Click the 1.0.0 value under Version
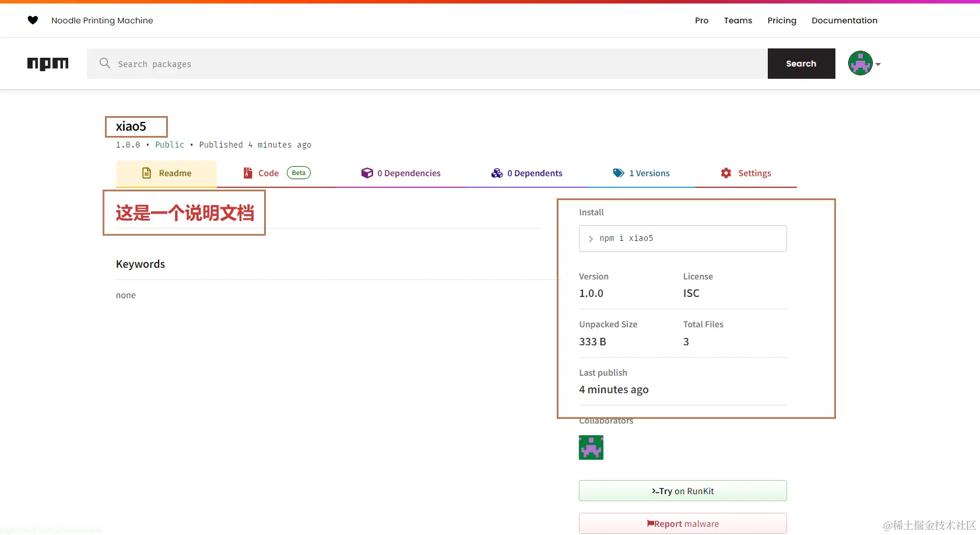Viewport: 980px width, 535px height. point(591,293)
